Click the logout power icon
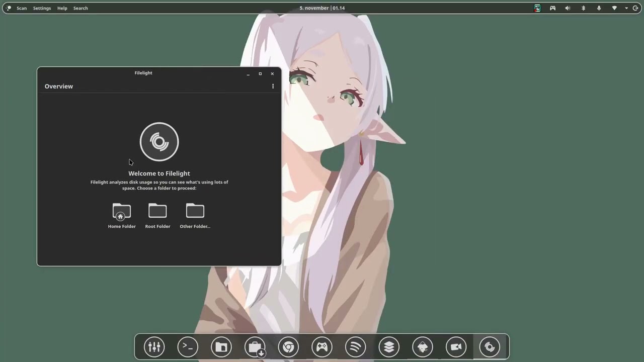Image resolution: width=644 pixels, height=362 pixels. click(635, 8)
